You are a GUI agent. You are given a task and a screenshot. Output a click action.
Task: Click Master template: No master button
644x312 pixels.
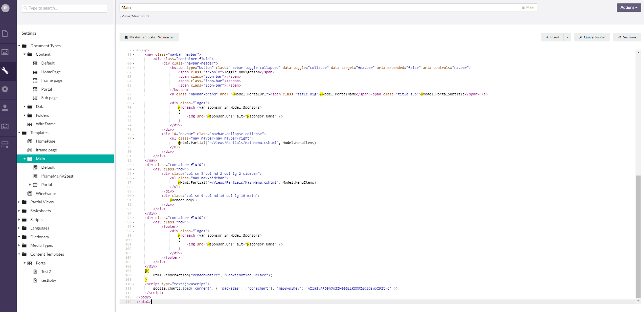pyautogui.click(x=149, y=37)
